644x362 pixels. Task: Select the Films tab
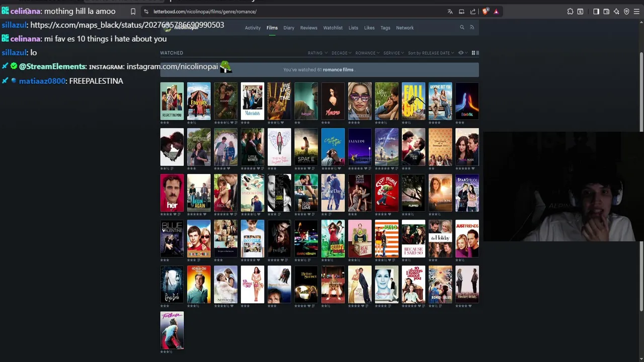272,28
